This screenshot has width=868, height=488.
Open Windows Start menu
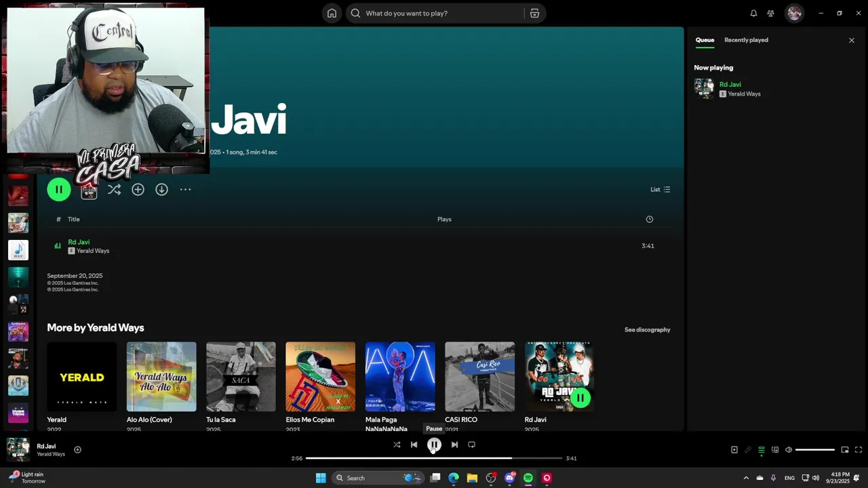click(321, 478)
